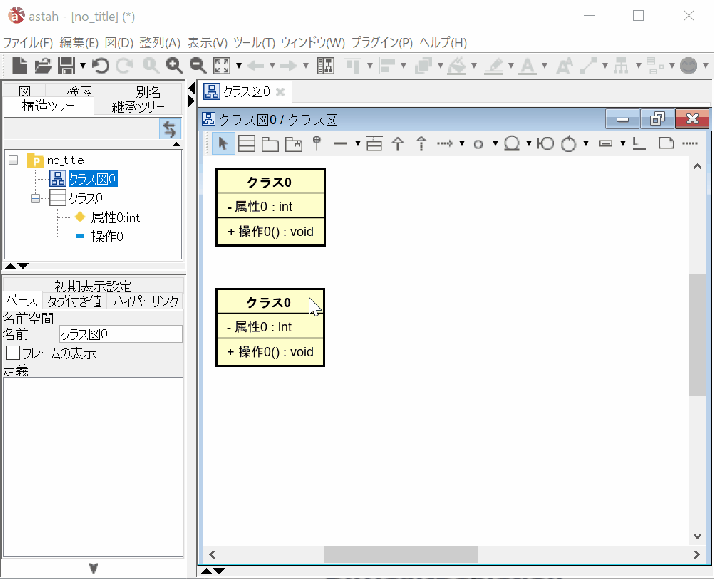
Task: Enable the frame display checkbox
Action: (12, 353)
